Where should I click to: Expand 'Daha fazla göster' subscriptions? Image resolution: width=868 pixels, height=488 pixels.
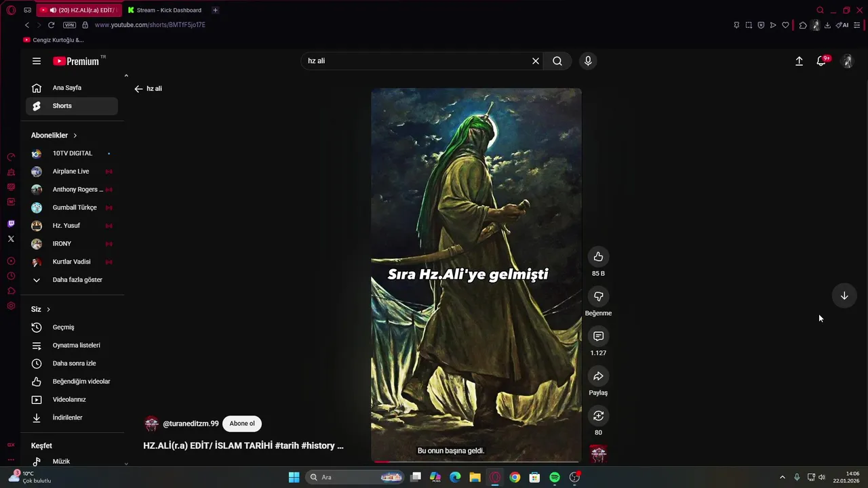[72, 280]
